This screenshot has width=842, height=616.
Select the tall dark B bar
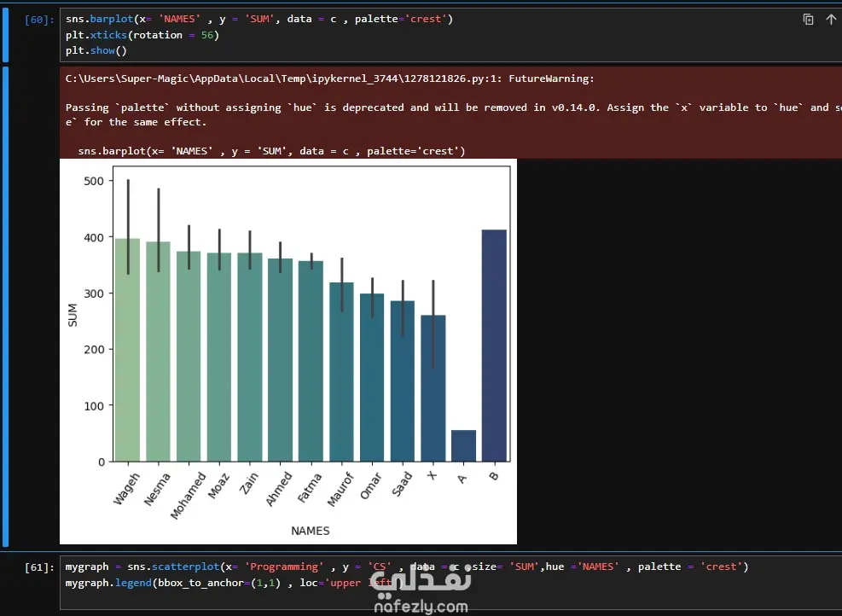[x=494, y=346]
